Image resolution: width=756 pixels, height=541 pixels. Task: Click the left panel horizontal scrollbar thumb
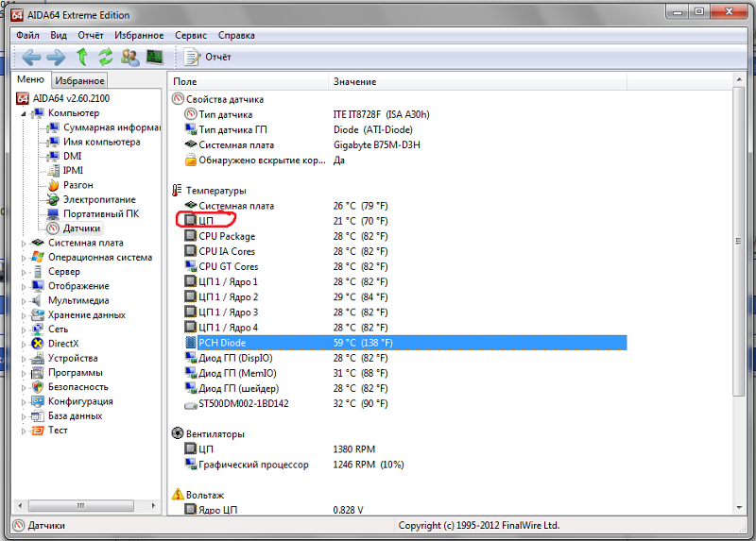pyautogui.click(x=81, y=505)
